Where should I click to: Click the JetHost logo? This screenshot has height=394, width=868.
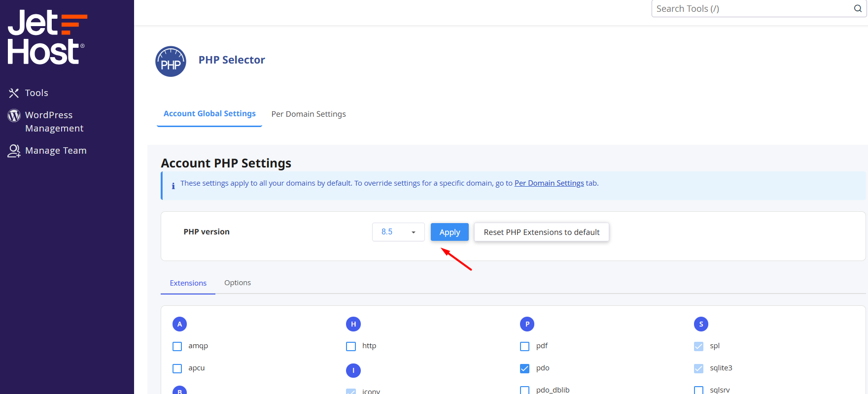[x=47, y=37]
